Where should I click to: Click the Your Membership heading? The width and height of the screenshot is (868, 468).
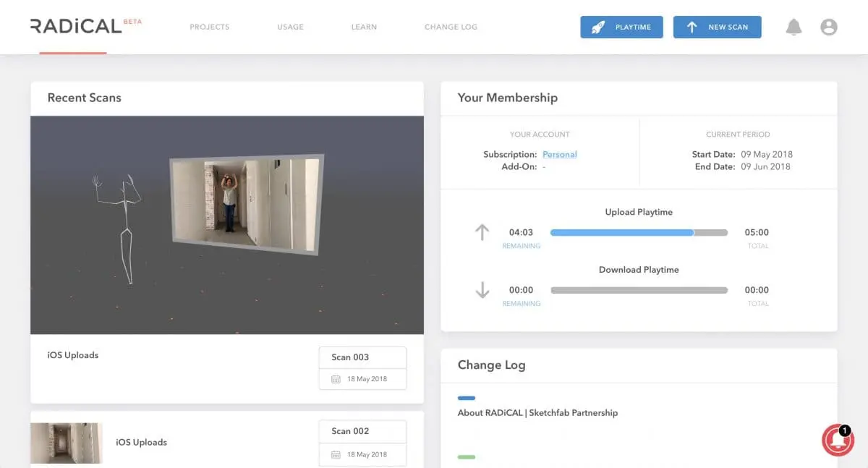pos(507,98)
